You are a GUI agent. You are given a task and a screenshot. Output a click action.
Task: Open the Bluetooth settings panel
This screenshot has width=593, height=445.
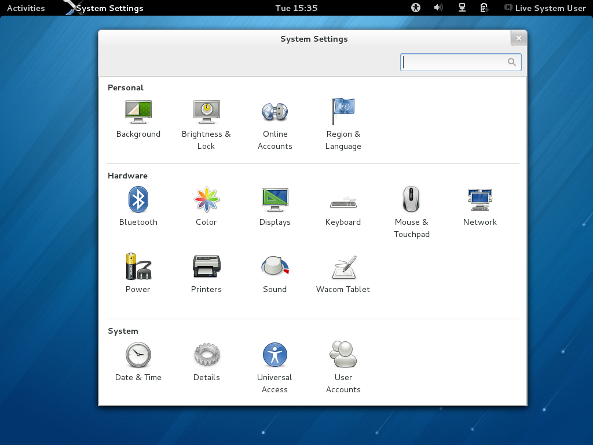(138, 206)
